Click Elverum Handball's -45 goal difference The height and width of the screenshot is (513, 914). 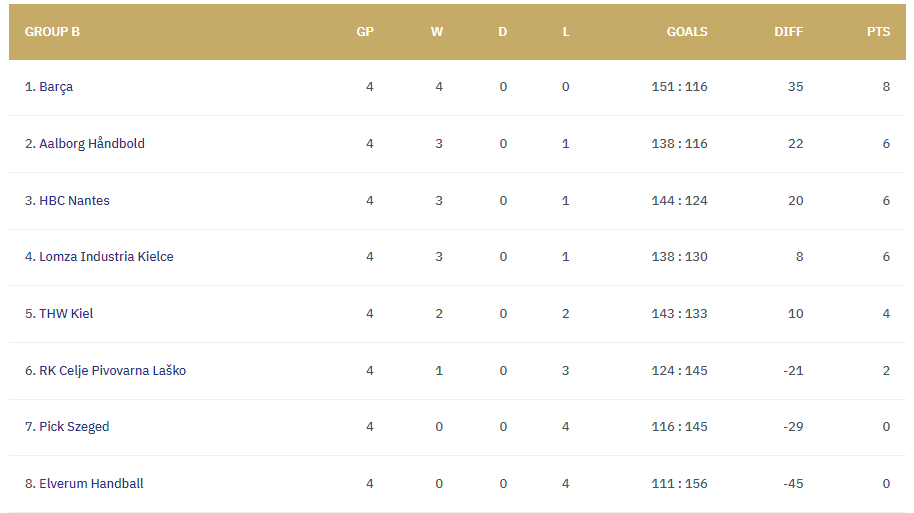pos(793,484)
